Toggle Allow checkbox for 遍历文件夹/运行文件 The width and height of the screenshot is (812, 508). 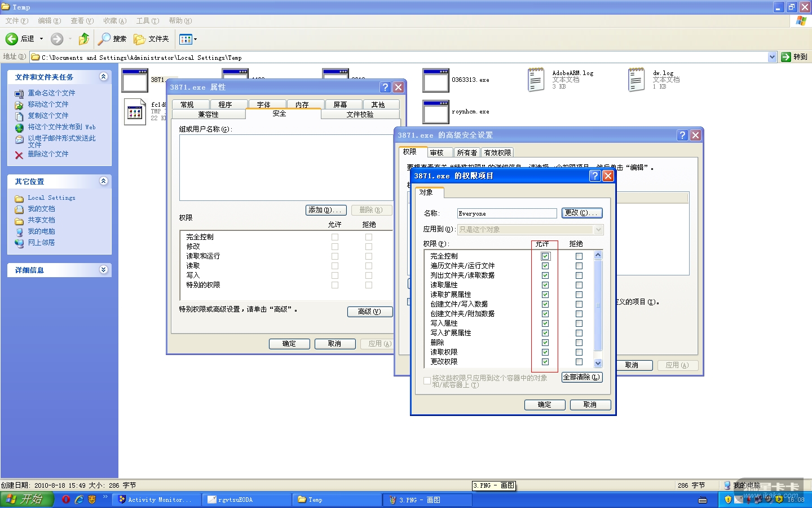click(x=545, y=266)
